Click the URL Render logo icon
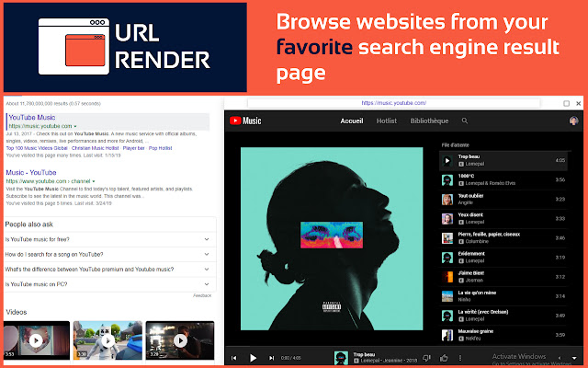Viewport: 588px width, 368px height. click(x=73, y=47)
